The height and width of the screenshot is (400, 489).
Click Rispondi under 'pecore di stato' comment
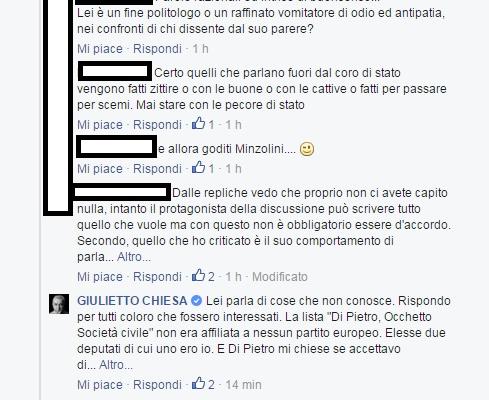click(x=157, y=125)
